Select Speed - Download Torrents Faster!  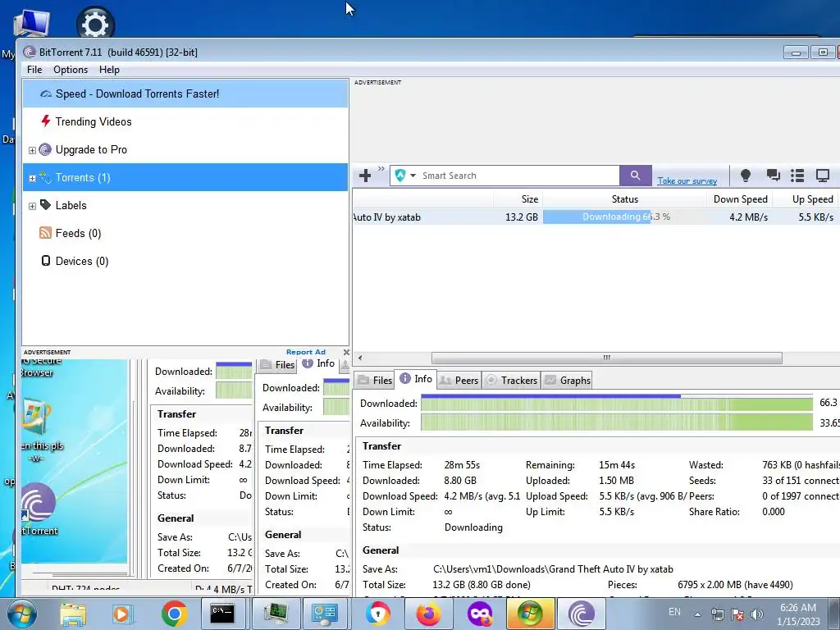tap(185, 94)
